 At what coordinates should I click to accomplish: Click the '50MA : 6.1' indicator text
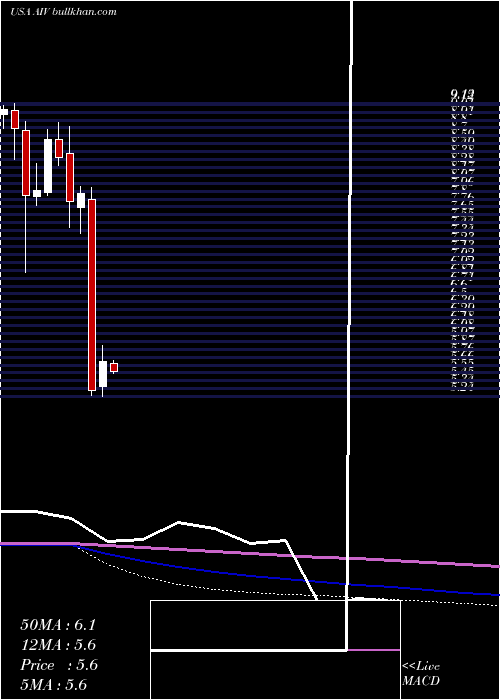pyautogui.click(x=58, y=625)
